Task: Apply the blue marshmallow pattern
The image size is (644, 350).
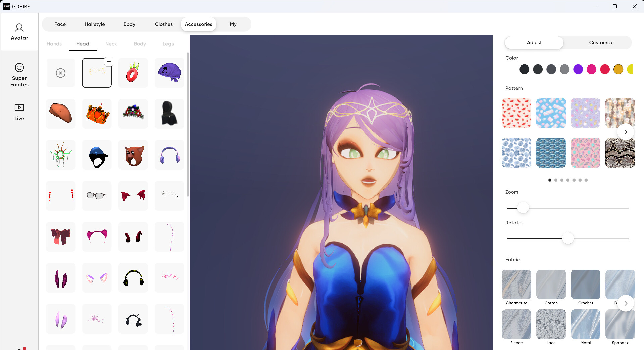Action: point(551,113)
